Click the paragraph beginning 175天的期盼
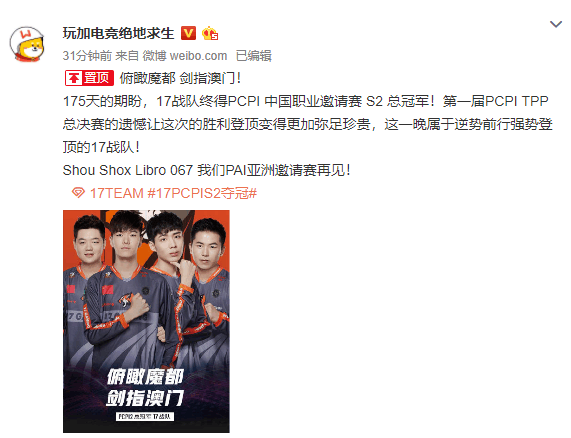This screenshot has height=438, width=571. point(308,124)
